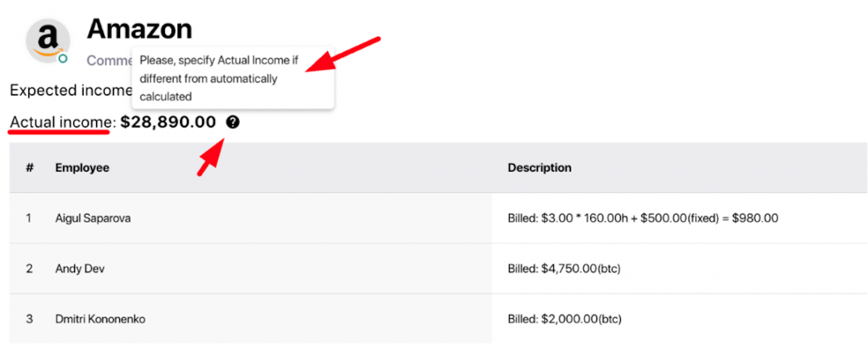Click the Expected income label
This screenshot has height=348, width=868.
(71, 90)
